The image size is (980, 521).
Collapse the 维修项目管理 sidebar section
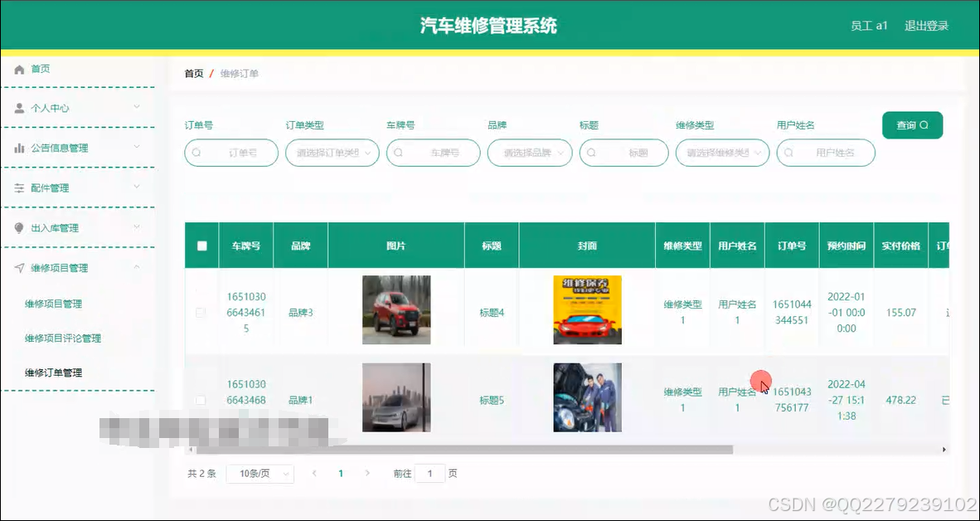pos(75,267)
